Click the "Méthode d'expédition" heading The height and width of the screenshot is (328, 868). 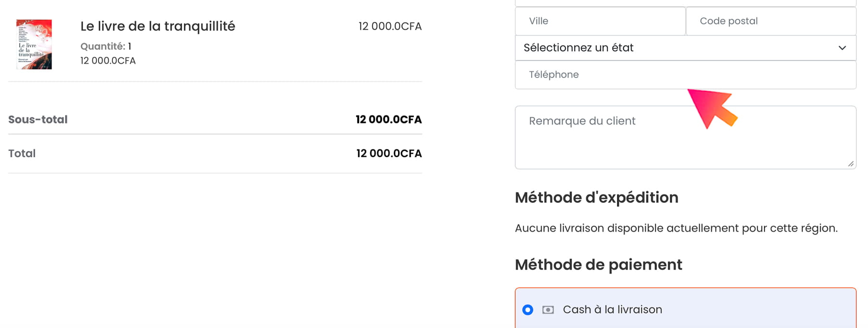click(x=596, y=198)
